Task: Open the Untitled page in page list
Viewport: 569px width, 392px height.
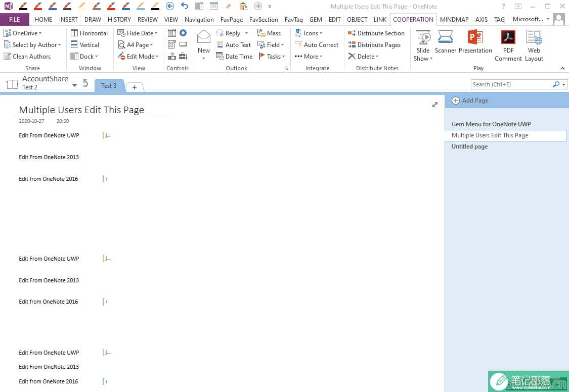Action: coord(469,146)
